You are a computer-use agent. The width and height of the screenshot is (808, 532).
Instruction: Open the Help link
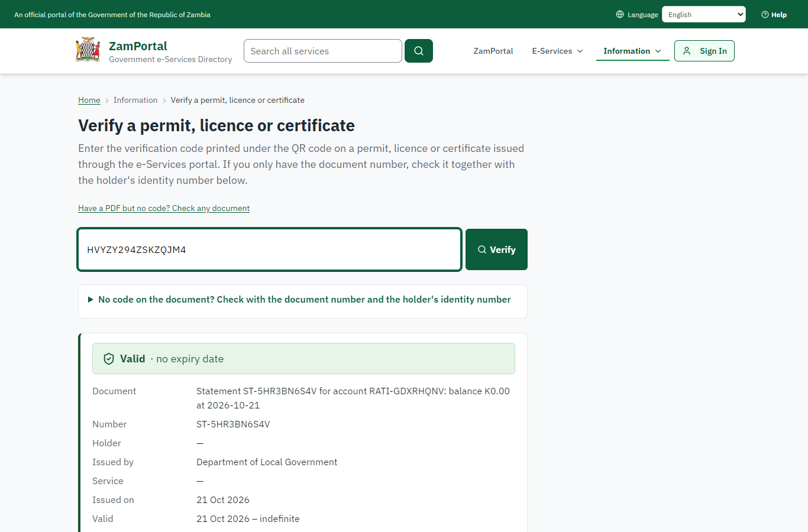[x=774, y=14]
